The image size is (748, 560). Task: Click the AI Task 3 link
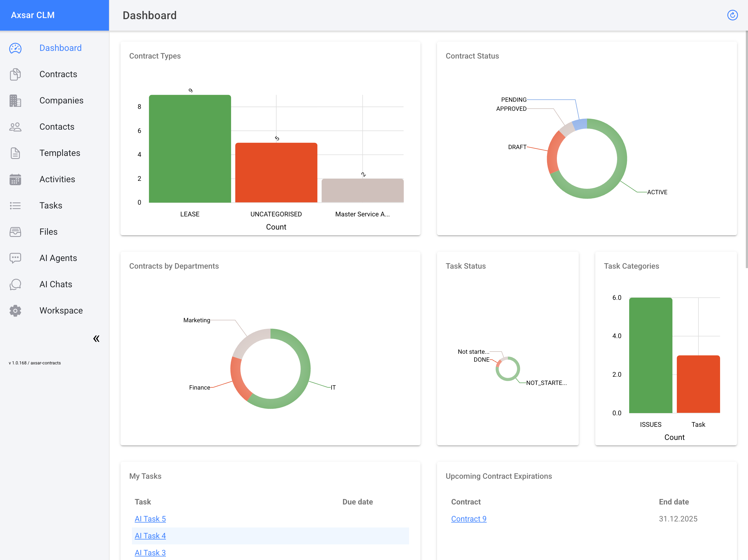(150, 553)
